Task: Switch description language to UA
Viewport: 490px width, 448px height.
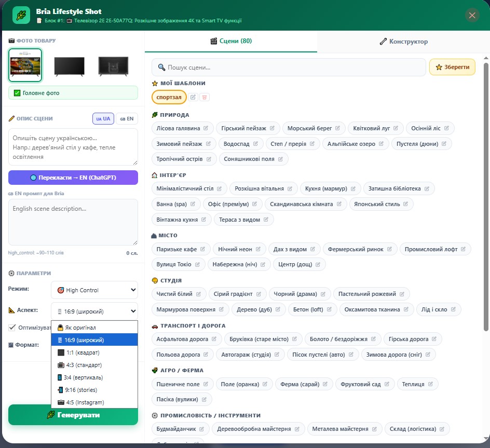Action: click(103, 119)
